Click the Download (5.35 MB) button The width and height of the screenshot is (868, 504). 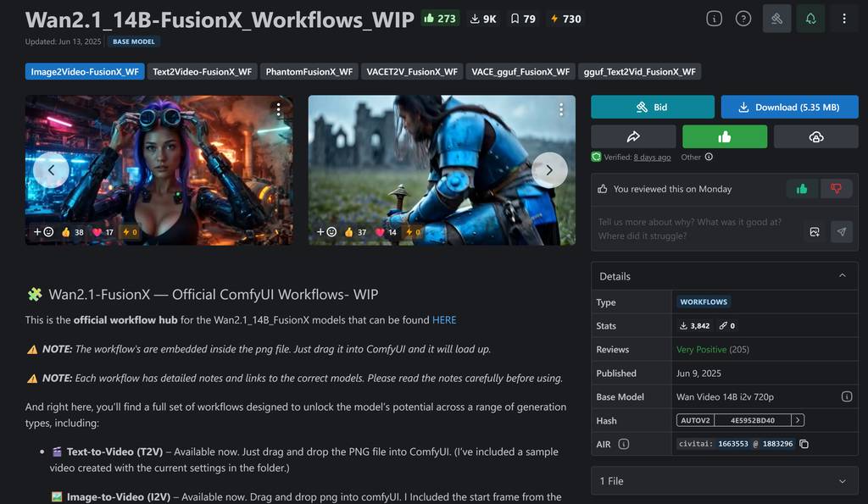pos(790,107)
